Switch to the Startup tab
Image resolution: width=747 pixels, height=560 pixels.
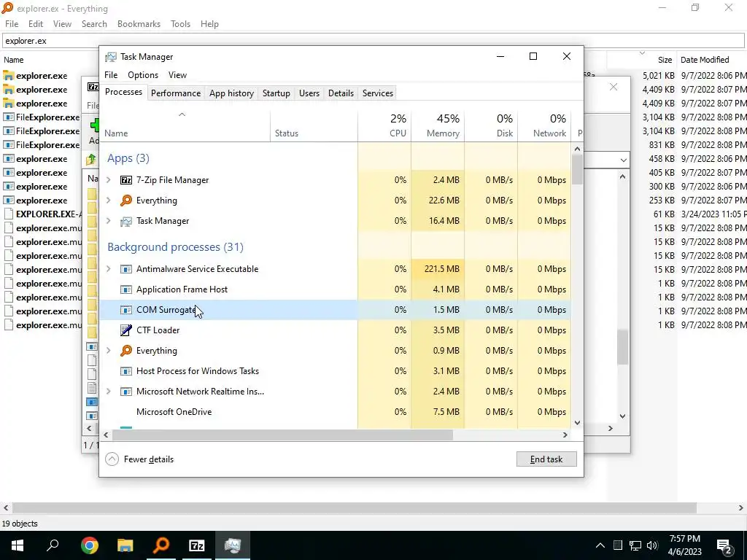pyautogui.click(x=276, y=93)
